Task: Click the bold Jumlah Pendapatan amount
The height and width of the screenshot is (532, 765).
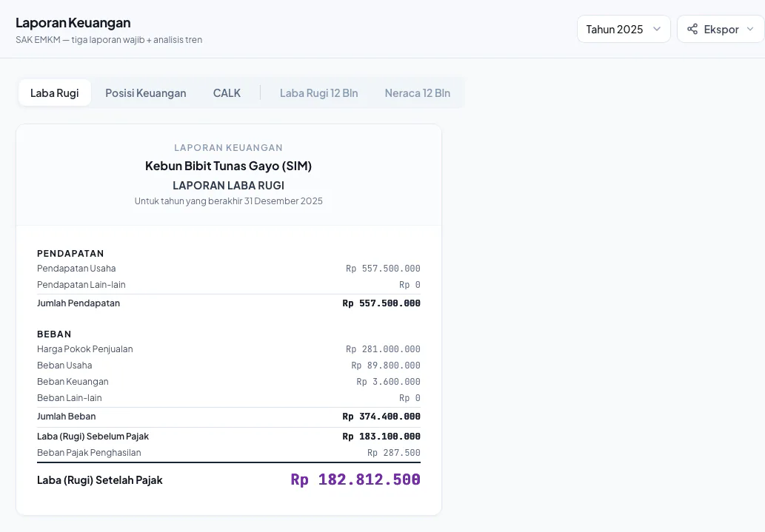Action: point(381,303)
